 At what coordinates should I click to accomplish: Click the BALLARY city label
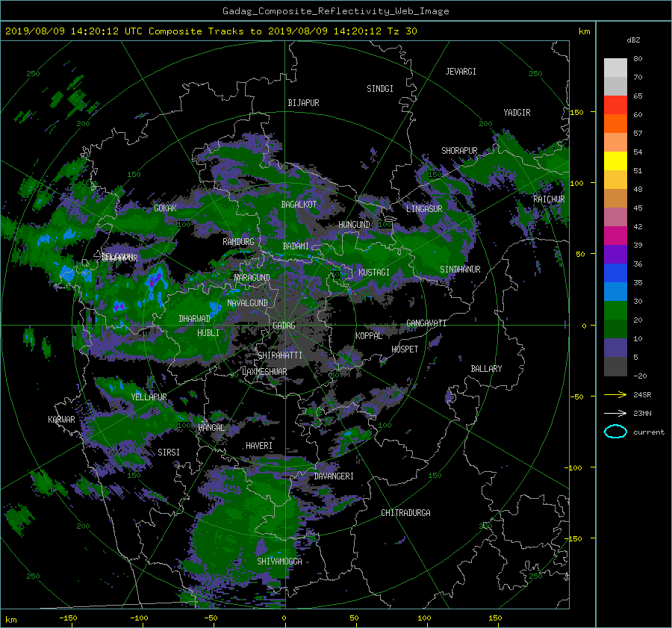click(486, 369)
